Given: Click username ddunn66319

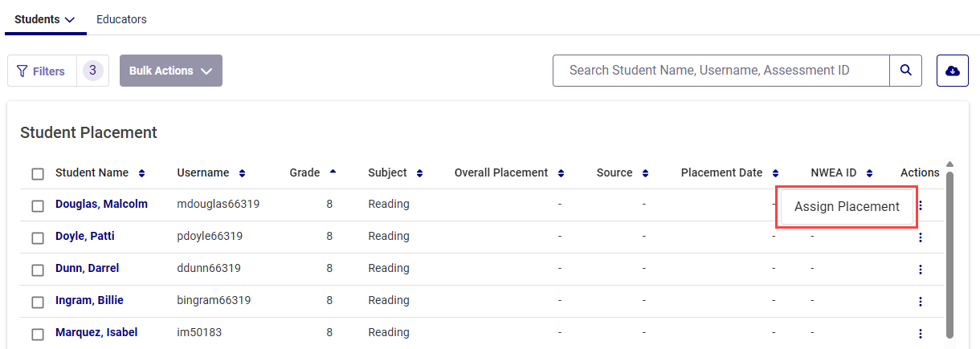Looking at the screenshot, I should click(x=209, y=268).
